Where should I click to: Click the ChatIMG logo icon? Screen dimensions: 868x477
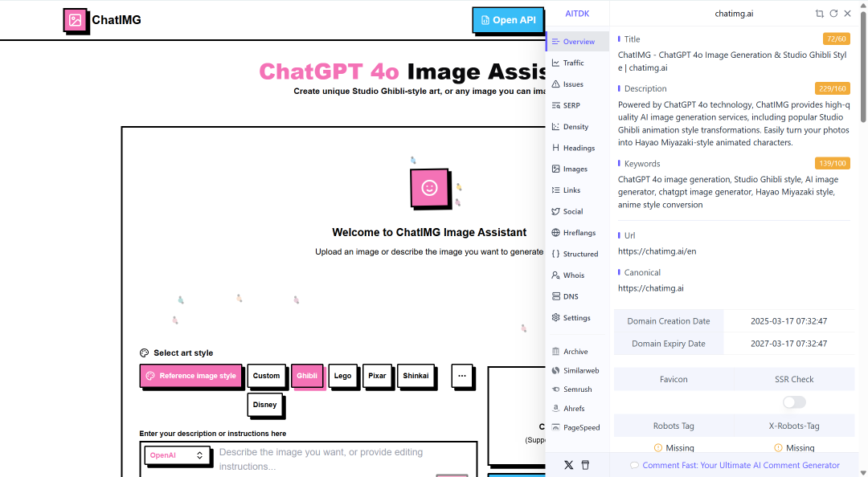76,20
